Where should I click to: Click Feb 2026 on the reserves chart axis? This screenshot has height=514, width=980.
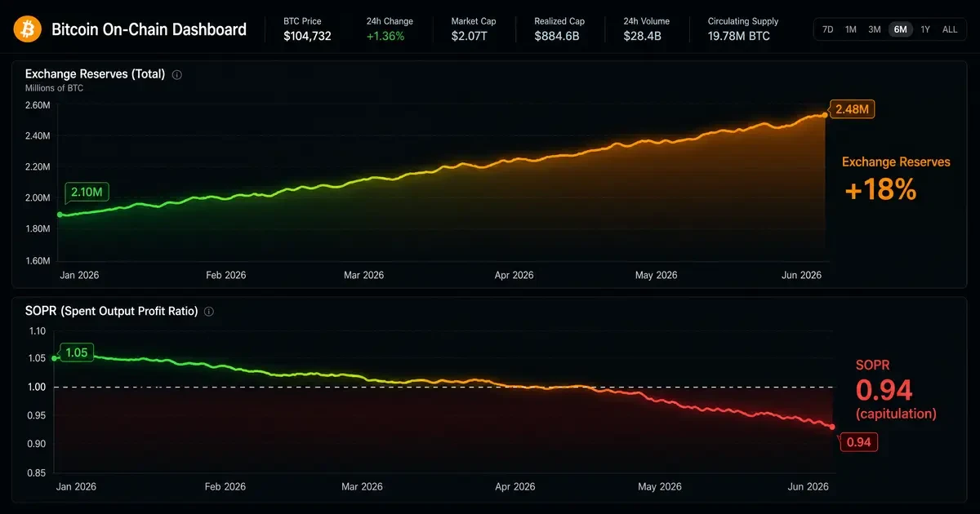(225, 275)
